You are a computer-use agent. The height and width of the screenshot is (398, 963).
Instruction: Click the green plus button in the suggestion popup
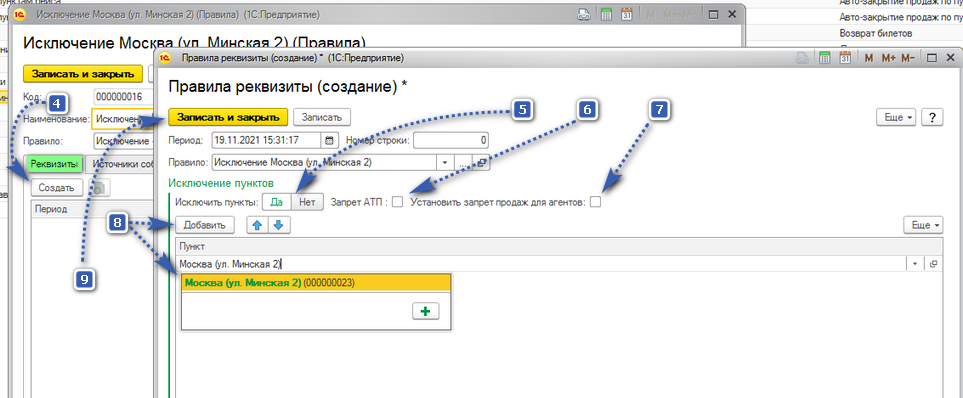pyautogui.click(x=424, y=311)
